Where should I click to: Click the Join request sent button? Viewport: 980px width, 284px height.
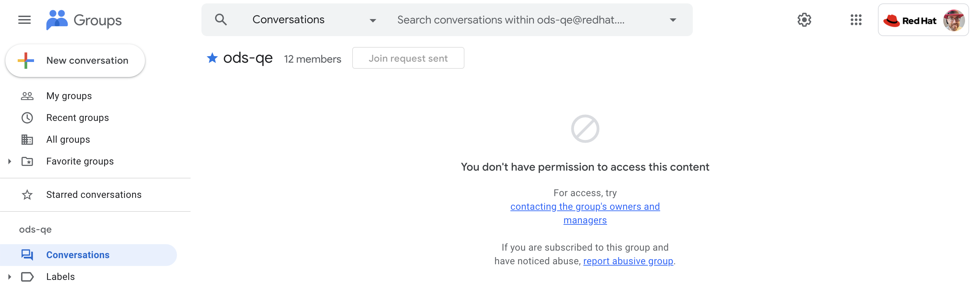click(x=408, y=58)
